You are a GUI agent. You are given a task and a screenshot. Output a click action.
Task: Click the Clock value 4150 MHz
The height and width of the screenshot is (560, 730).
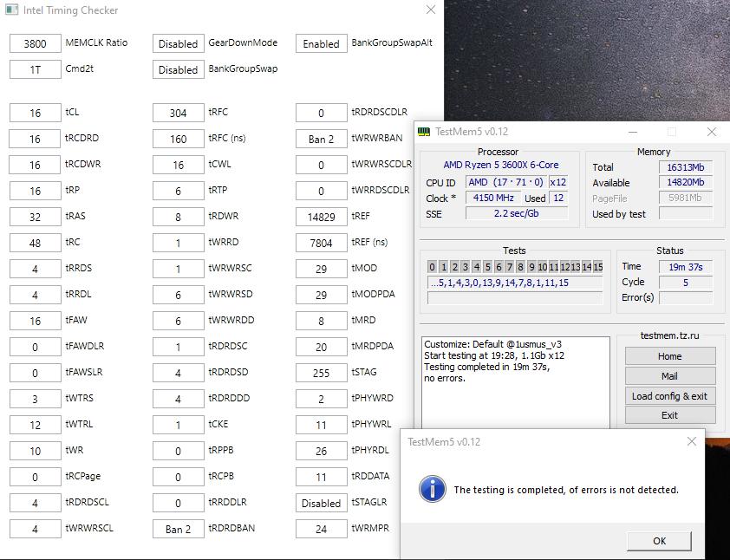493,198
